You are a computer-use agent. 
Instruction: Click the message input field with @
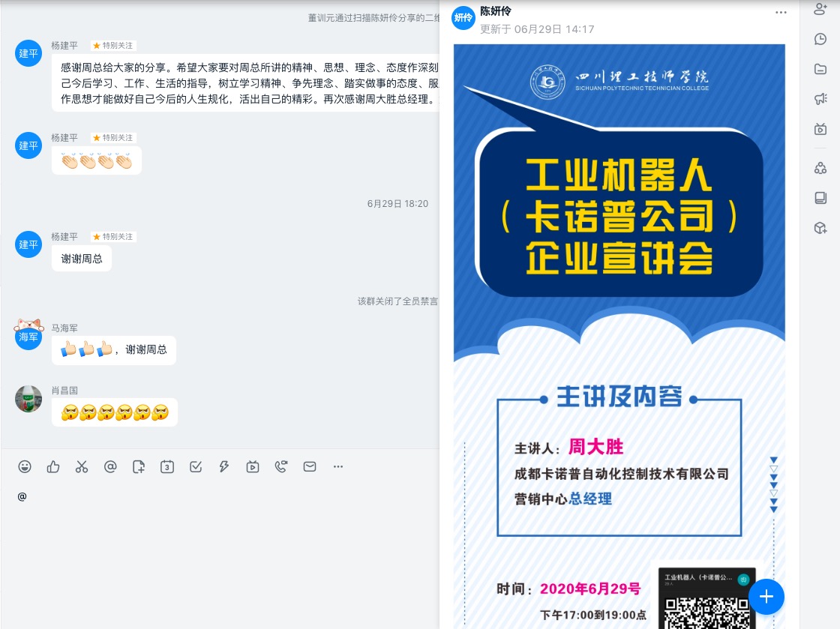(220, 551)
